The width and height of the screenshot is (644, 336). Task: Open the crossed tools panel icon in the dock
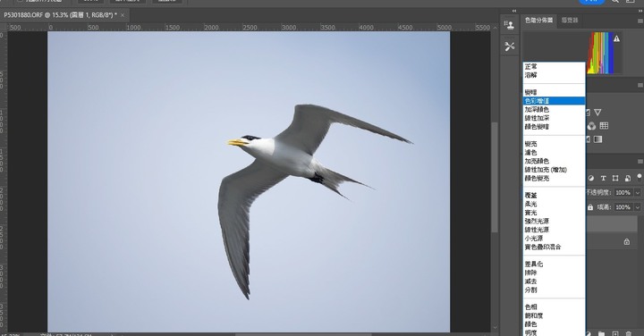510,46
